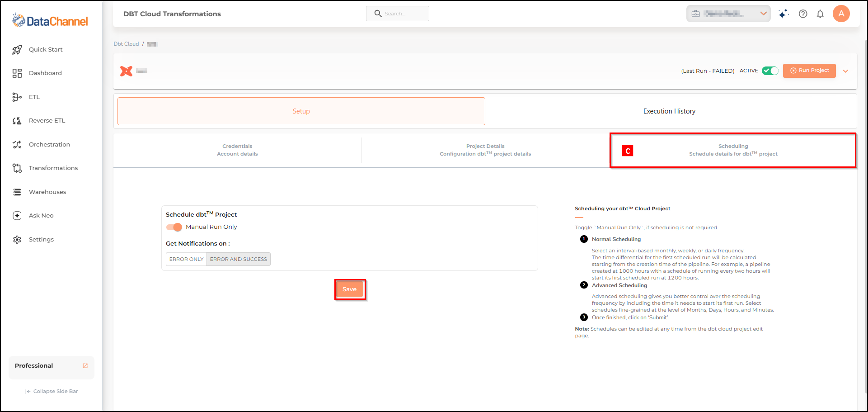Click the Ask Neo icon

[17, 216]
